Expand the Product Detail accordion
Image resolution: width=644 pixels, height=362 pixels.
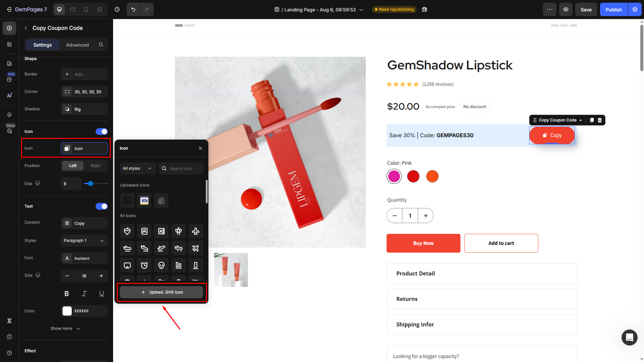[482, 273]
